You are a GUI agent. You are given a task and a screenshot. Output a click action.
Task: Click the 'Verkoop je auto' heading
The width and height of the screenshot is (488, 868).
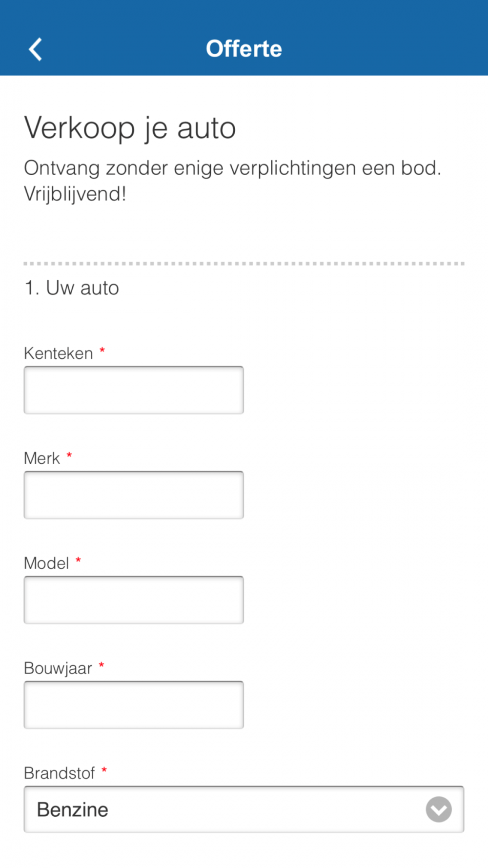pos(130,128)
